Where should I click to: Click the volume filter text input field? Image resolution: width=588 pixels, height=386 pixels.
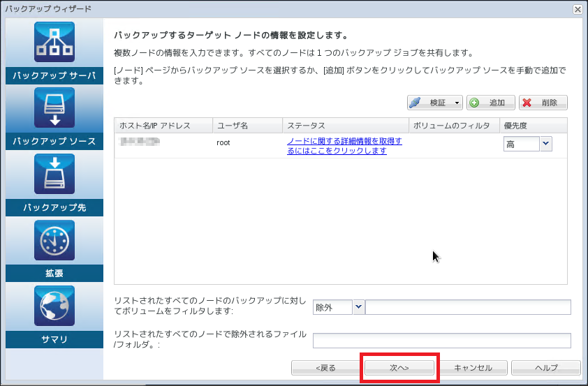pyautogui.click(x=468, y=307)
